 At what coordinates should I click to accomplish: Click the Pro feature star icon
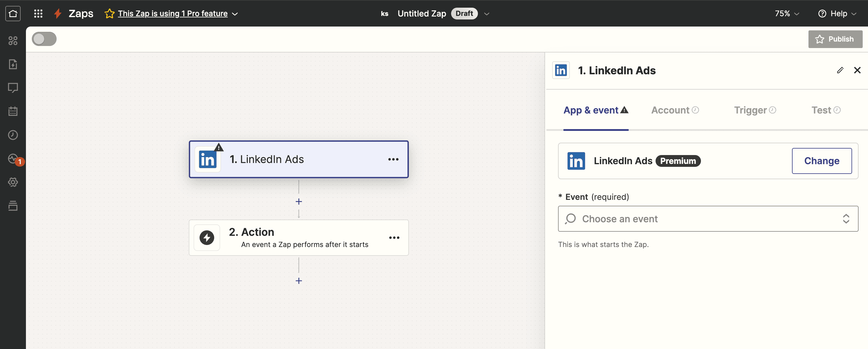(110, 14)
